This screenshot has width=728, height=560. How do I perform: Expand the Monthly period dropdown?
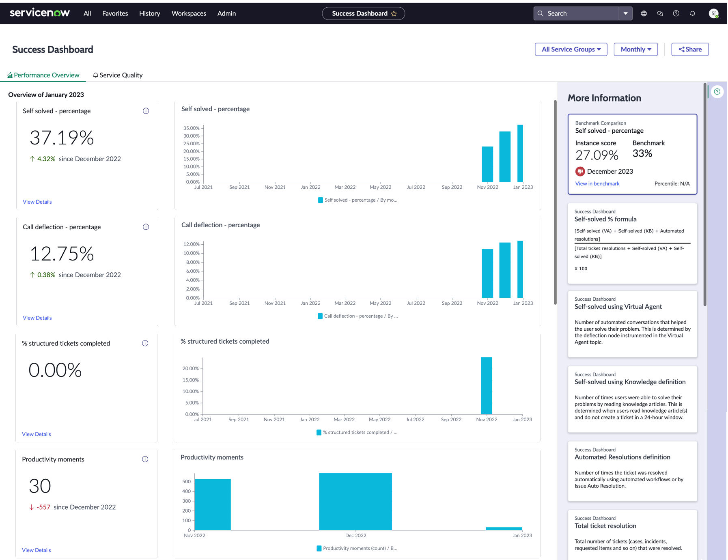tap(635, 50)
